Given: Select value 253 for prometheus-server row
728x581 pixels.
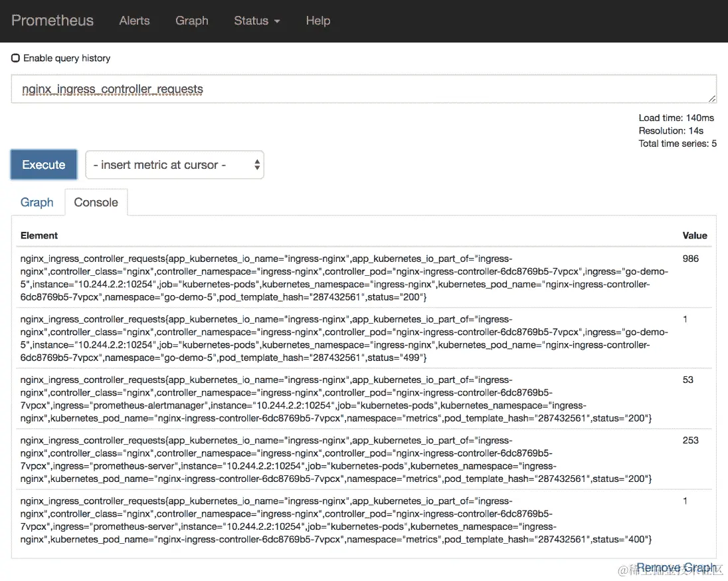Looking at the screenshot, I should 690,439.
